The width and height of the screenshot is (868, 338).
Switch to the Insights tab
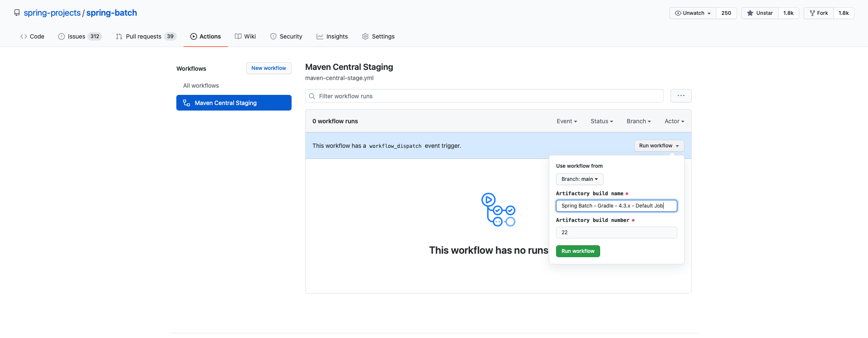click(332, 36)
